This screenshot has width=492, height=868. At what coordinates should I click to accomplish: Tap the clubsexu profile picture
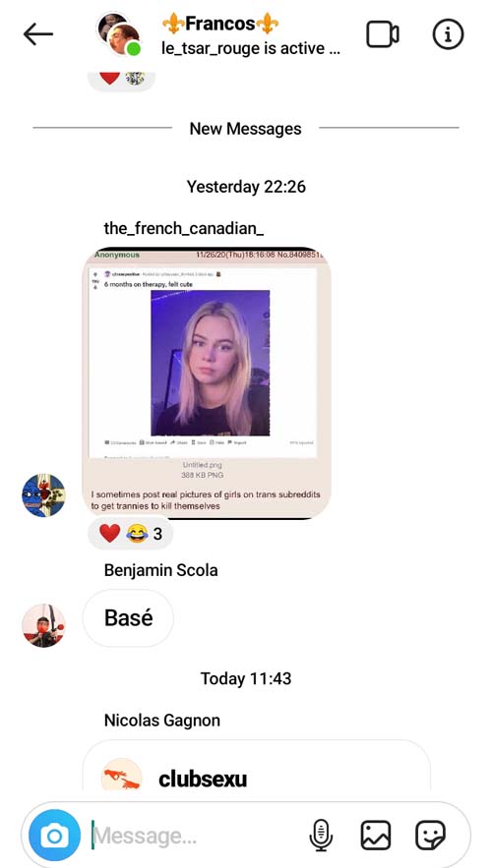[x=122, y=775]
